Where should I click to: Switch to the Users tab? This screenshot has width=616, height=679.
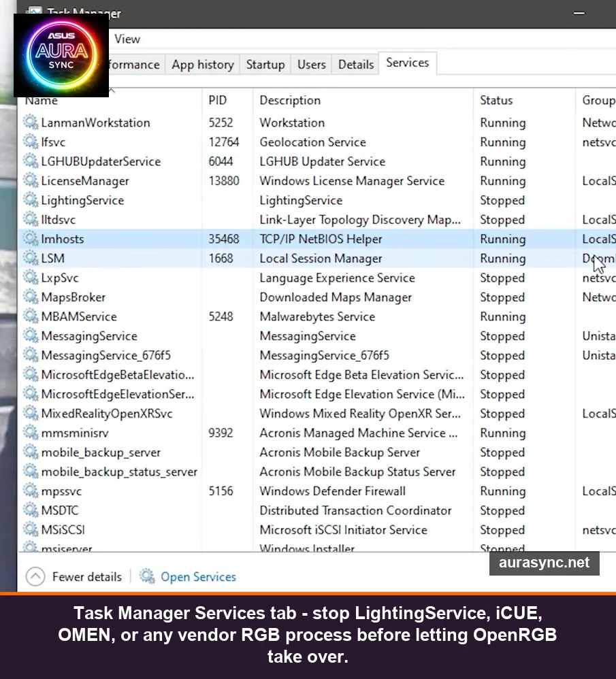pyautogui.click(x=311, y=64)
